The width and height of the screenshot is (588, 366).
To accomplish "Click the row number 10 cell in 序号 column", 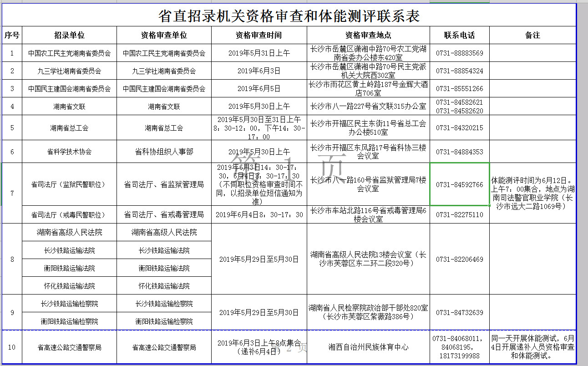I will (12, 347).
